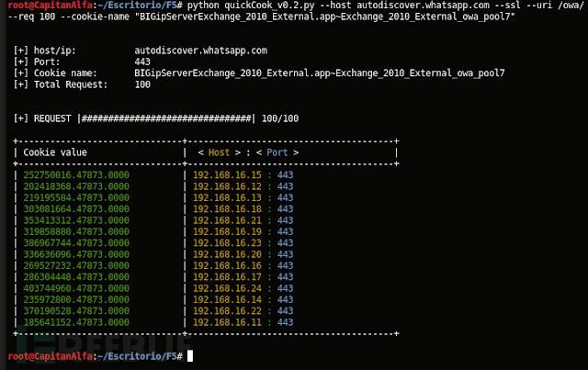Screen dimensions: 588x370
Task: Click 'quickCook_v0.2.py' in the command line
Action: click(x=269, y=6)
